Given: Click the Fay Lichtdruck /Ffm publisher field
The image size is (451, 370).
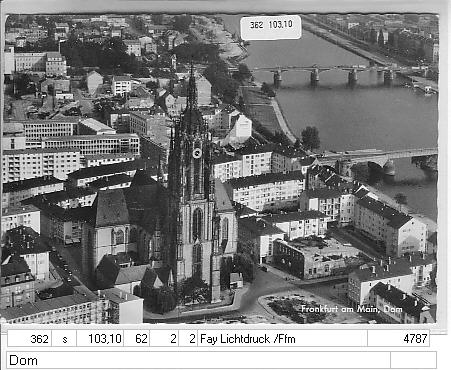Looking at the screenshot, I should (282, 339).
